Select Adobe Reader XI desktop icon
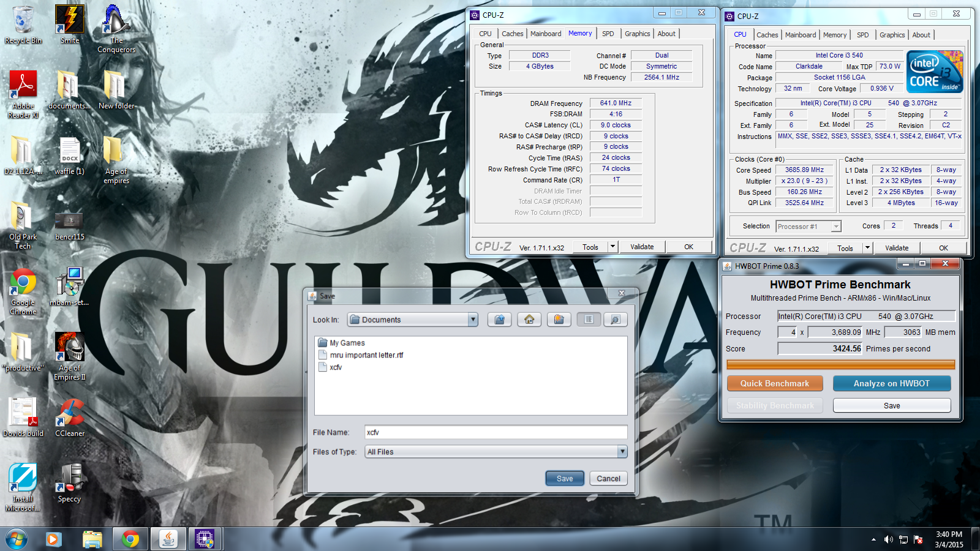The width and height of the screenshot is (980, 551). pyautogui.click(x=23, y=94)
